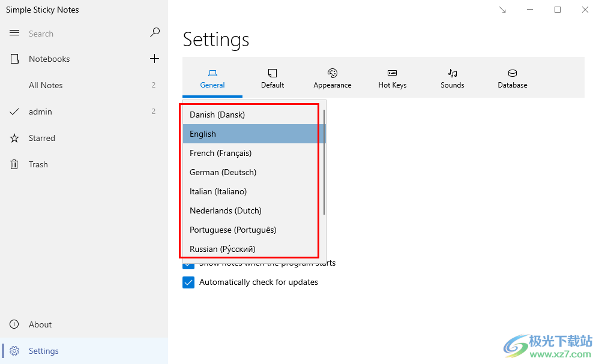Click the diagonal arrow compact-view icon
The height and width of the screenshot is (364, 599).
502,10
